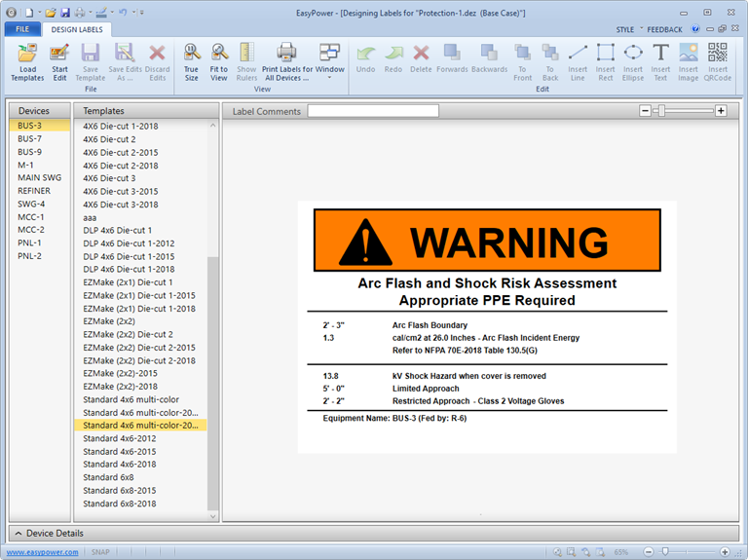Screen dimensions: 748x560
Task: Open the FILE tab
Action: pyautogui.click(x=20, y=30)
